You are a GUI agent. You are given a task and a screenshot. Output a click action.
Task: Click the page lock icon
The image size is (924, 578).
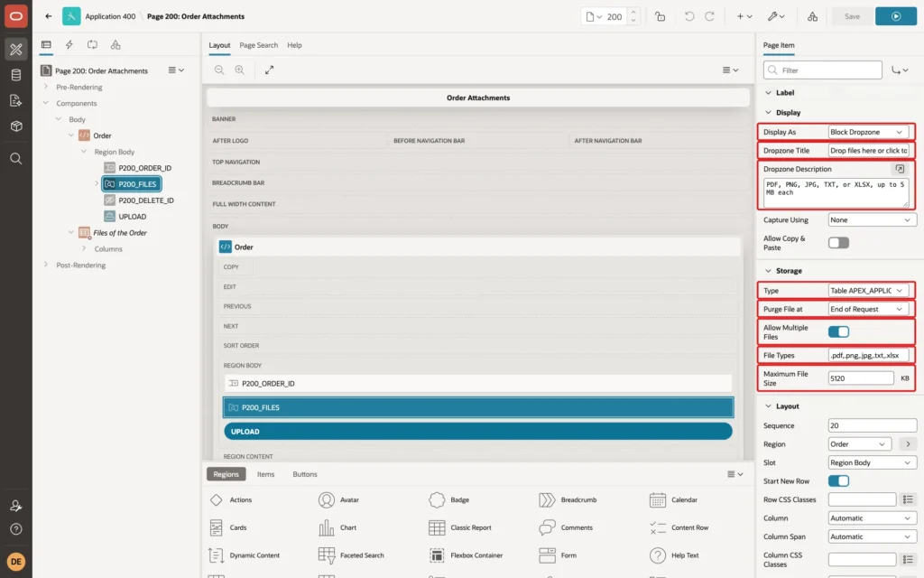coord(660,16)
